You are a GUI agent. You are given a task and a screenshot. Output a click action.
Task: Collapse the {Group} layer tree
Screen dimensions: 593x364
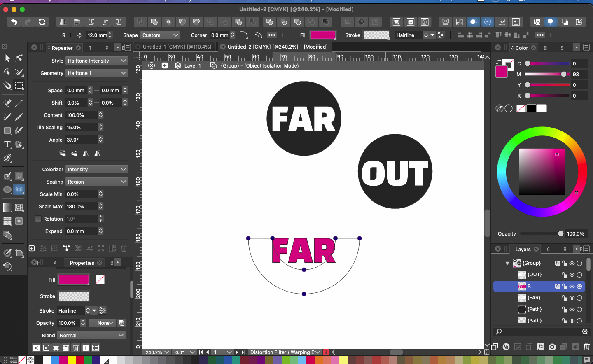click(x=507, y=263)
